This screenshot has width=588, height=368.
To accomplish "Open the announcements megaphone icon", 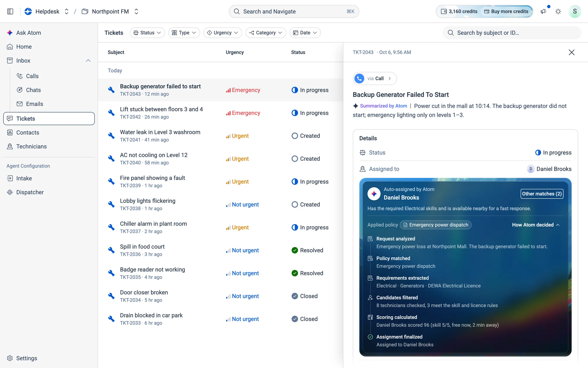I will pyautogui.click(x=543, y=11).
